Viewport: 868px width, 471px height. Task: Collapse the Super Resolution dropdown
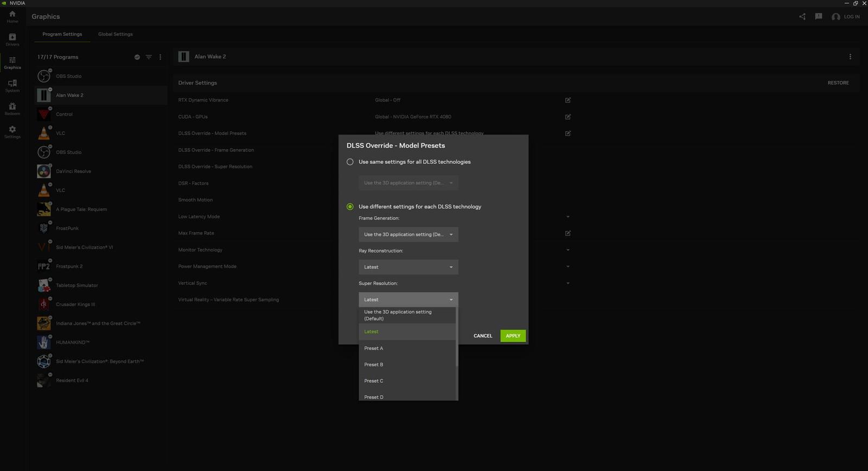pos(408,300)
